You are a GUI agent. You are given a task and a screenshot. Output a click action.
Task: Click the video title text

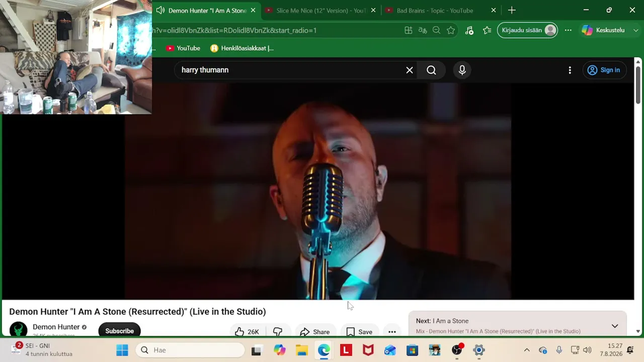click(137, 312)
